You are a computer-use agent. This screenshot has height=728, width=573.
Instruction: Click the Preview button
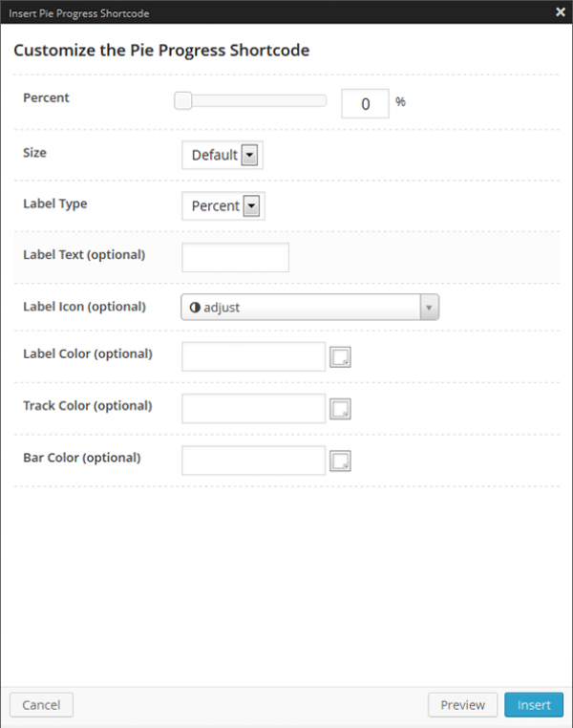(462, 705)
